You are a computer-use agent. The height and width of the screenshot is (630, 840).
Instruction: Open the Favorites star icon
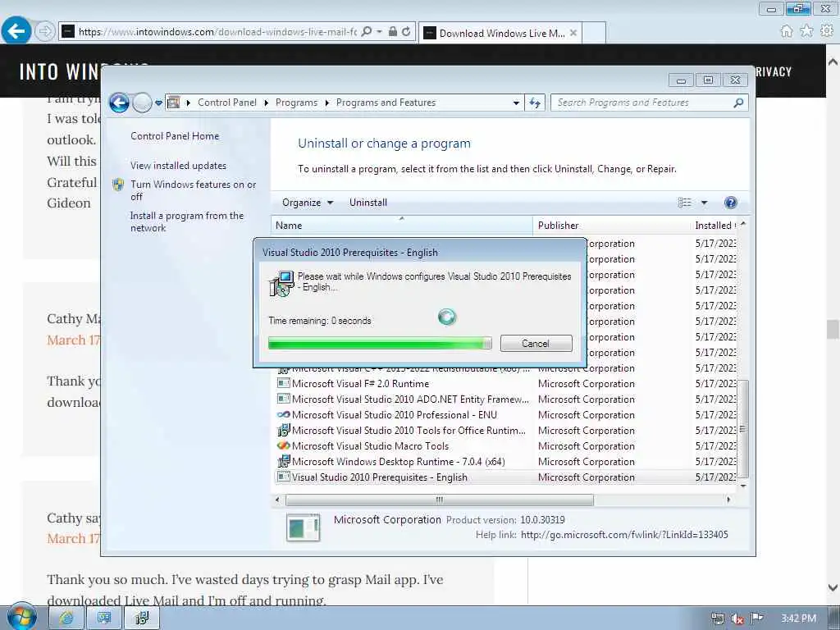(x=806, y=31)
